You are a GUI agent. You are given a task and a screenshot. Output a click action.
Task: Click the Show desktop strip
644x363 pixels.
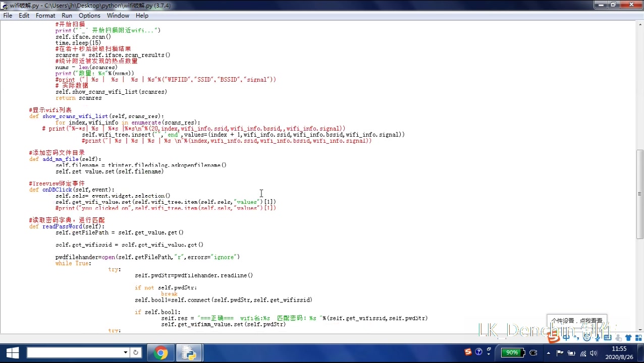[x=640, y=352]
